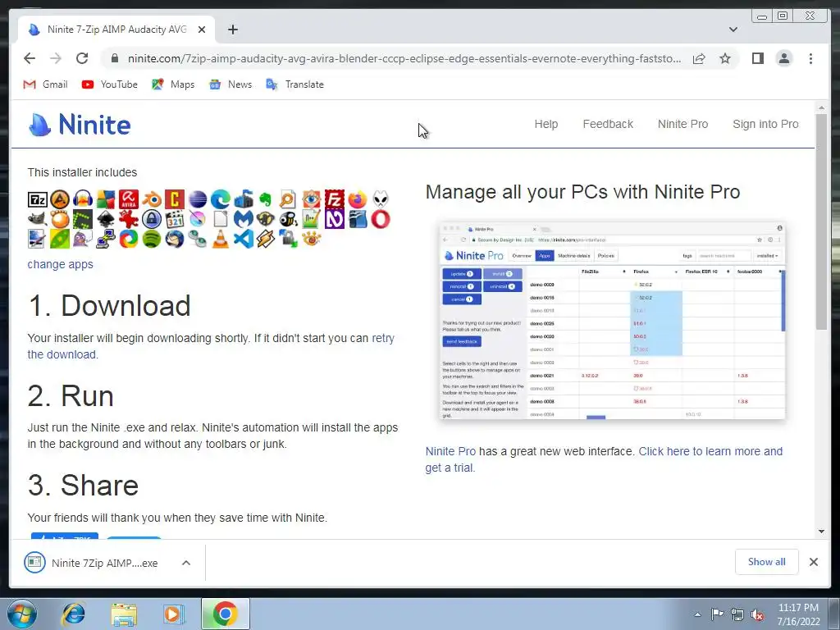
Task: Click the 7-Zip app icon
Action: 38,200
